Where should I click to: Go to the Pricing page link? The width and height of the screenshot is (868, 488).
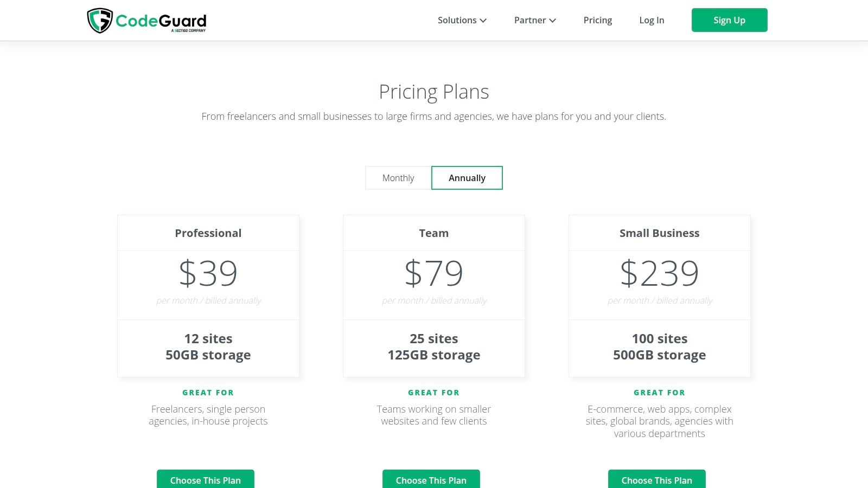click(598, 20)
